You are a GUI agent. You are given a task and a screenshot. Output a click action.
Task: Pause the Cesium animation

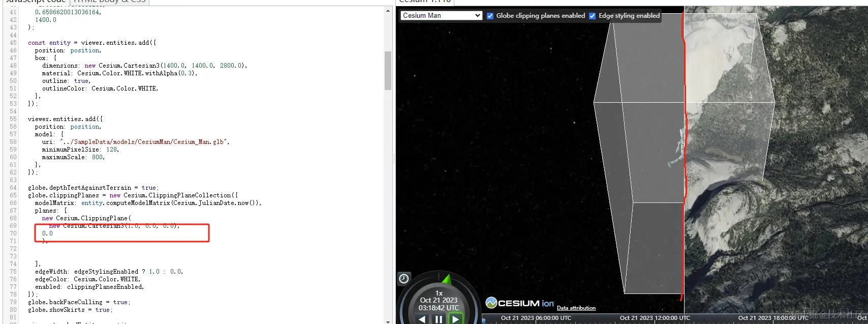[x=439, y=319]
